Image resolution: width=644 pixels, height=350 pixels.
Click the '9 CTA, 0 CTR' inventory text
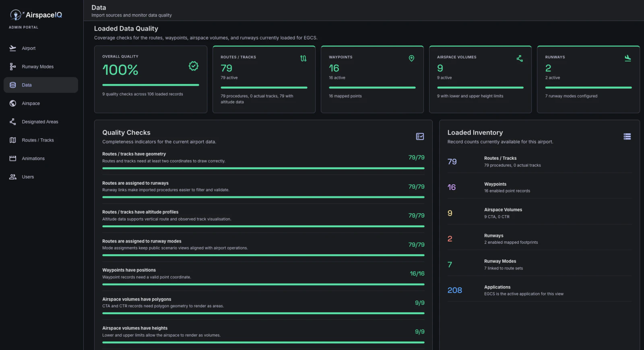tap(497, 217)
